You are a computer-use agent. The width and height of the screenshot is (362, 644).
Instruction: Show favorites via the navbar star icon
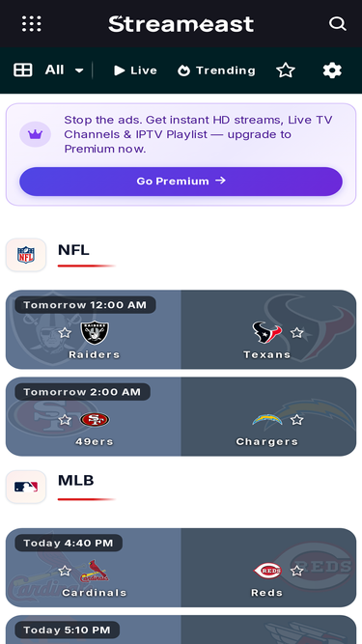tap(286, 70)
